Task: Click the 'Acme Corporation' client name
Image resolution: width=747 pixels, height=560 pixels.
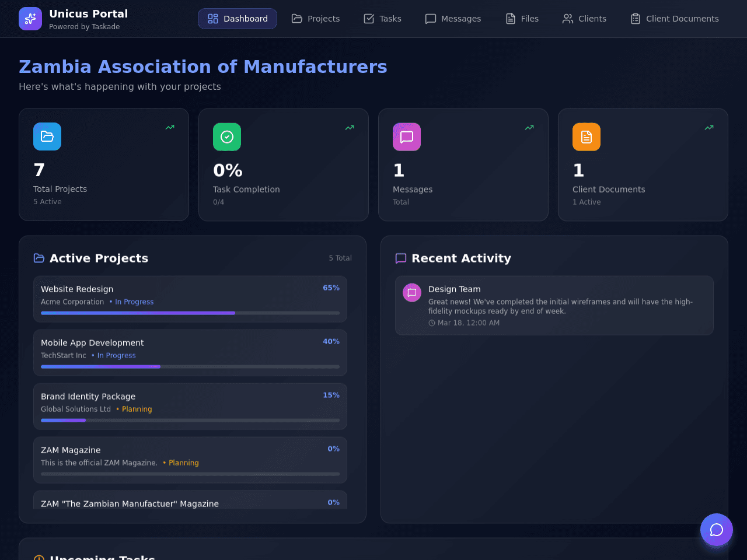Action: tap(72, 302)
